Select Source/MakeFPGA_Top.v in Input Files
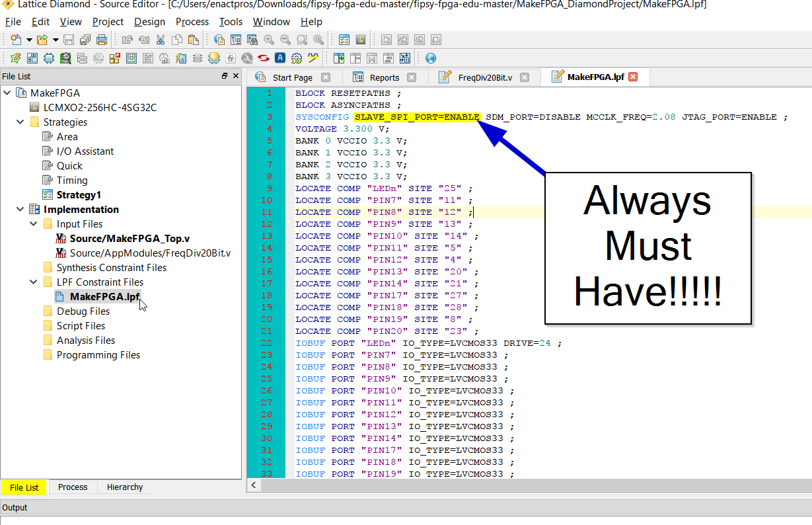Image resolution: width=812 pixels, height=525 pixels. 129,239
